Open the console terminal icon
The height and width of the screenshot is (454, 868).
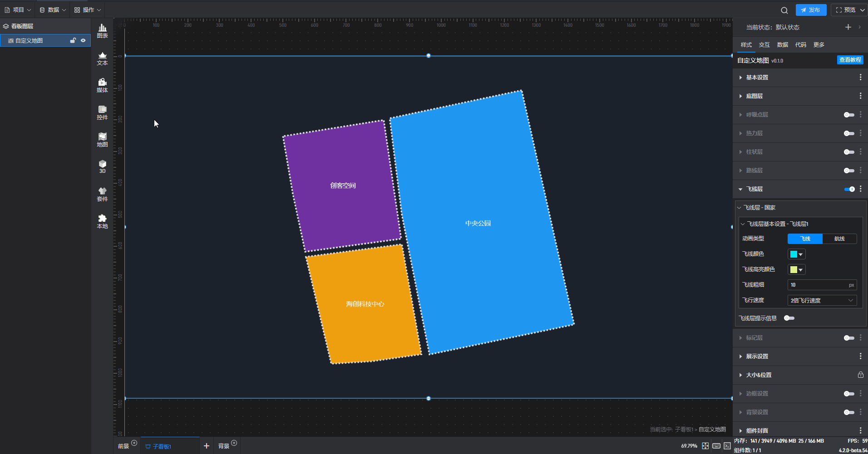pyautogui.click(x=727, y=446)
